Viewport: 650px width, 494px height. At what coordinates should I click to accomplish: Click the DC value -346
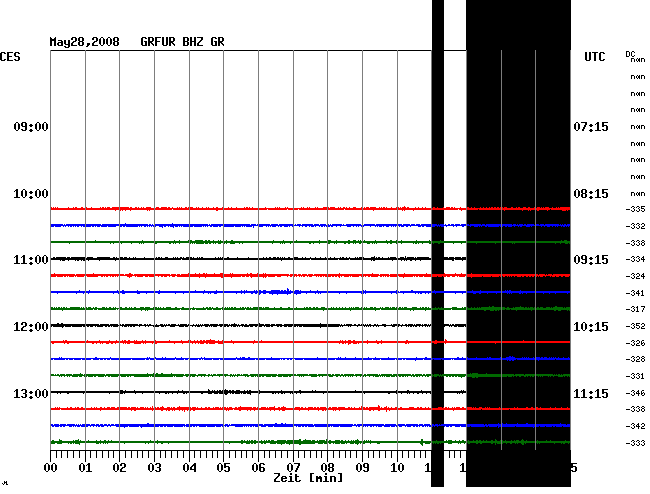635,393
